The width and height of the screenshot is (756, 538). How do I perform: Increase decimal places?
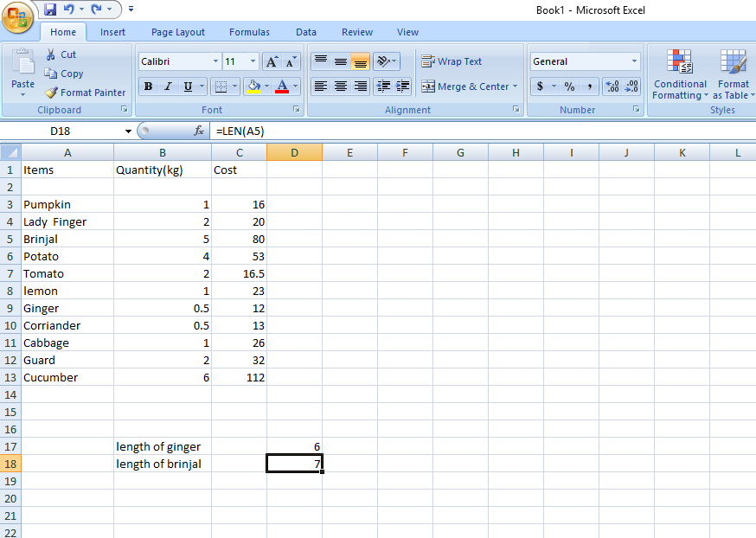click(x=612, y=86)
